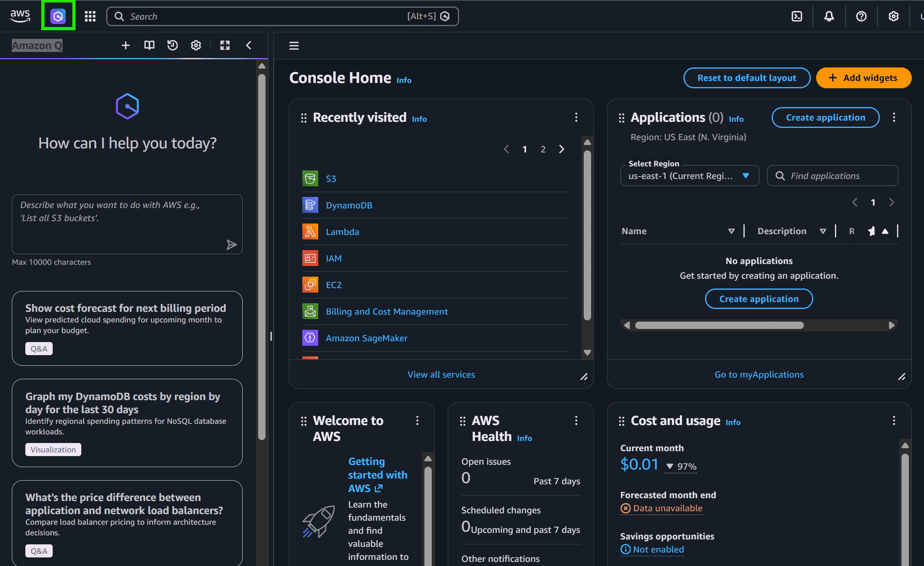Viewport: 924px width, 566px height.
Task: Click Create application under No applications
Action: coord(759,299)
